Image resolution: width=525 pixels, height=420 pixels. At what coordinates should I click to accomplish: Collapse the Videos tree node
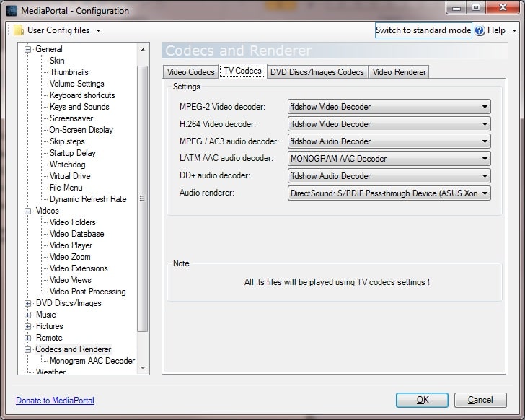28,211
